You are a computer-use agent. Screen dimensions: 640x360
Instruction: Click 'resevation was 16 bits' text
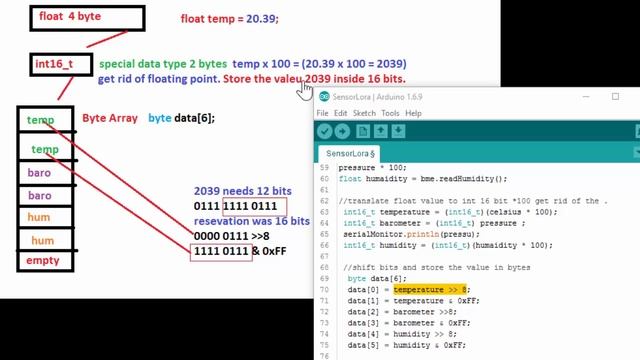(x=251, y=221)
